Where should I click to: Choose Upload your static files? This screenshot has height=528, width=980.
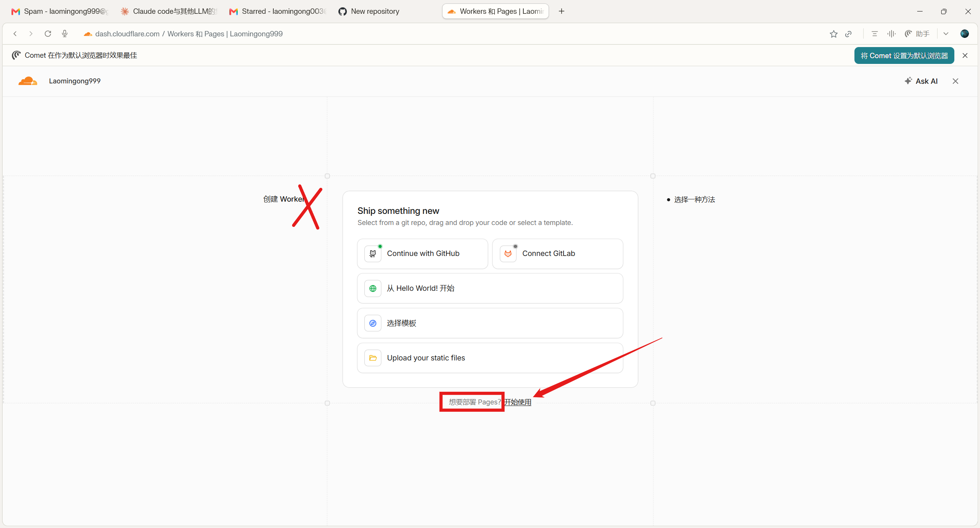point(490,358)
